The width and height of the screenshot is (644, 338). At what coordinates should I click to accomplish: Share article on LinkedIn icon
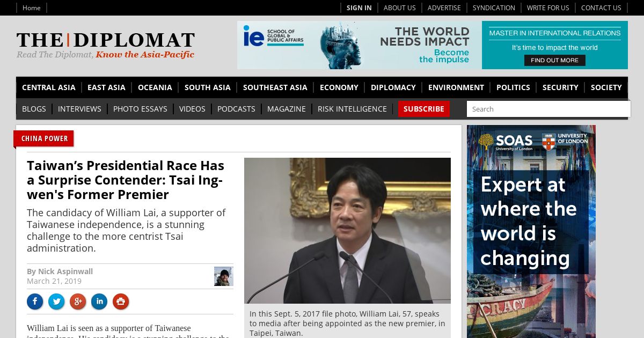pos(99,302)
